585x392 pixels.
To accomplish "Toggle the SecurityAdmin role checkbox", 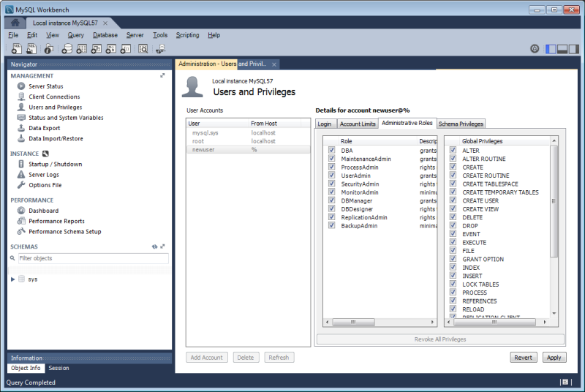I will [331, 184].
